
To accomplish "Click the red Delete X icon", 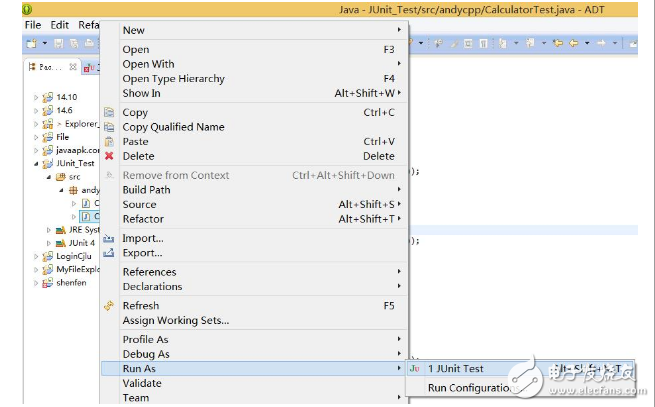I will click(109, 156).
